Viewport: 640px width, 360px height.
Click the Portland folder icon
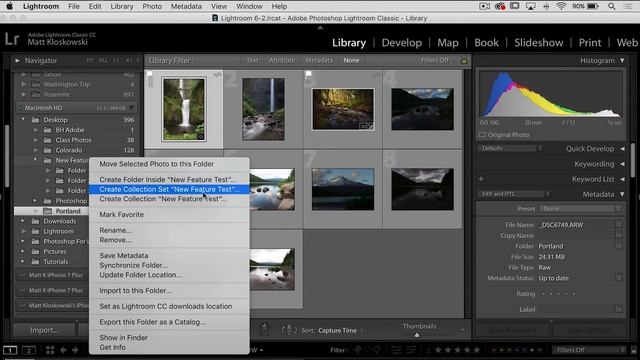point(48,211)
